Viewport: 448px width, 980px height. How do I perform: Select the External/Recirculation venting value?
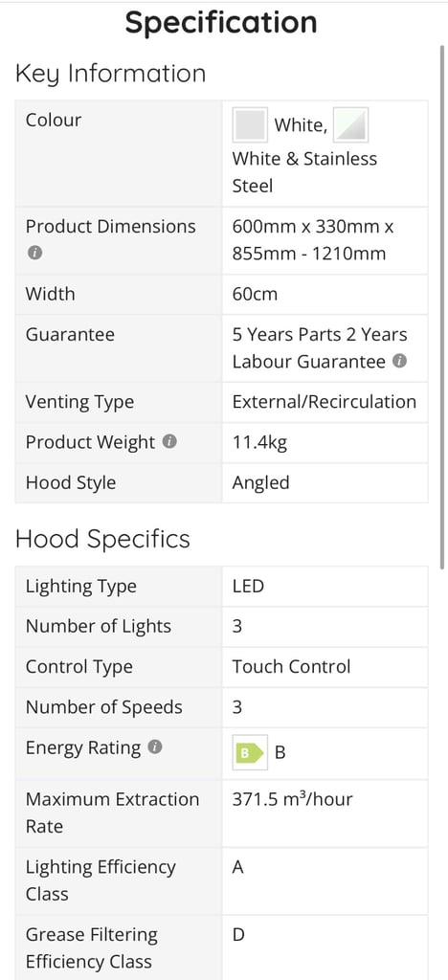point(325,401)
